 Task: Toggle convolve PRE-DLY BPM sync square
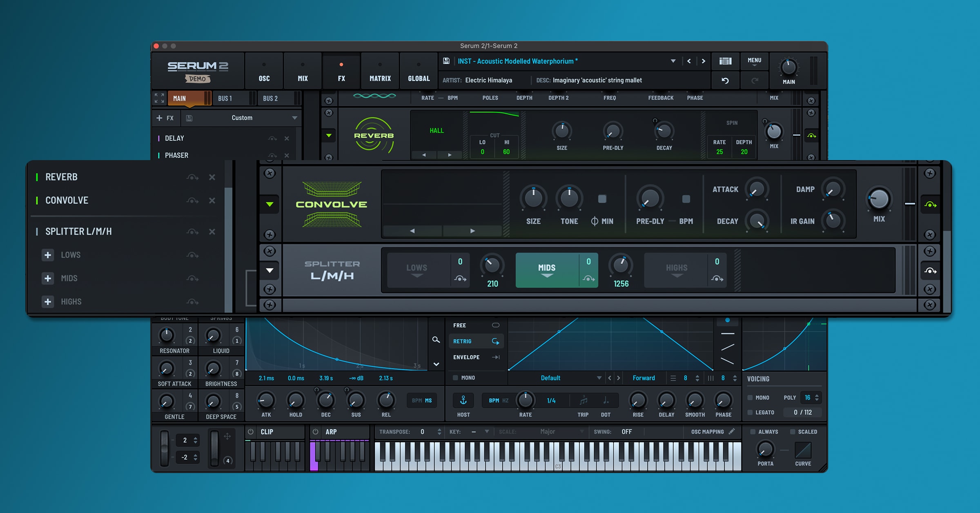click(686, 199)
